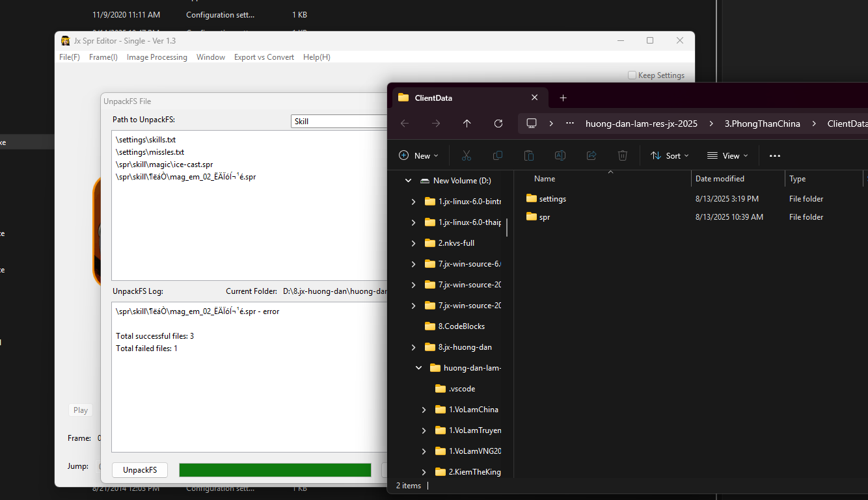Open the spr folder in file list
This screenshot has width=868, height=500.
tap(545, 217)
